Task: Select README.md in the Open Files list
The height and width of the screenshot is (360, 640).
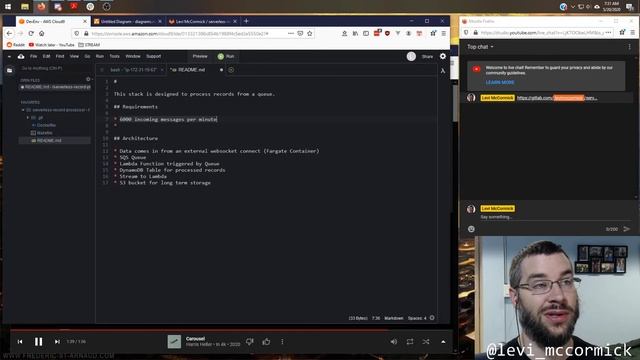Action: [55, 87]
